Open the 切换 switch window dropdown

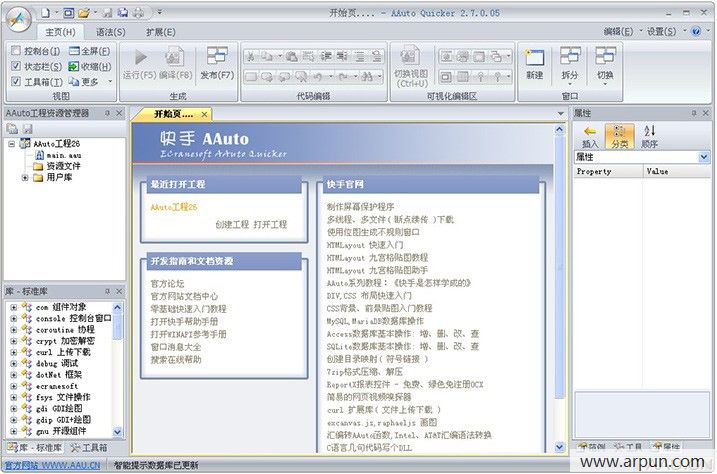click(x=605, y=67)
